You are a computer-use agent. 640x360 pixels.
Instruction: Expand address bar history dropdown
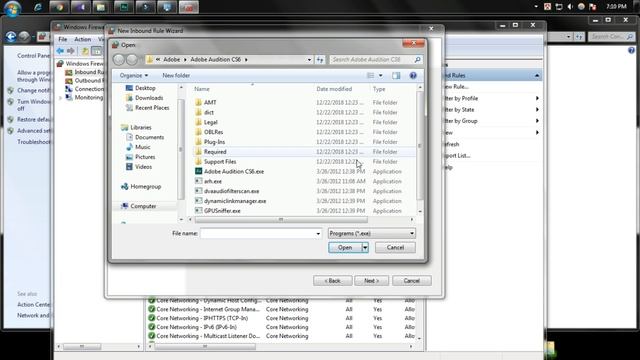pyautogui.click(x=309, y=60)
